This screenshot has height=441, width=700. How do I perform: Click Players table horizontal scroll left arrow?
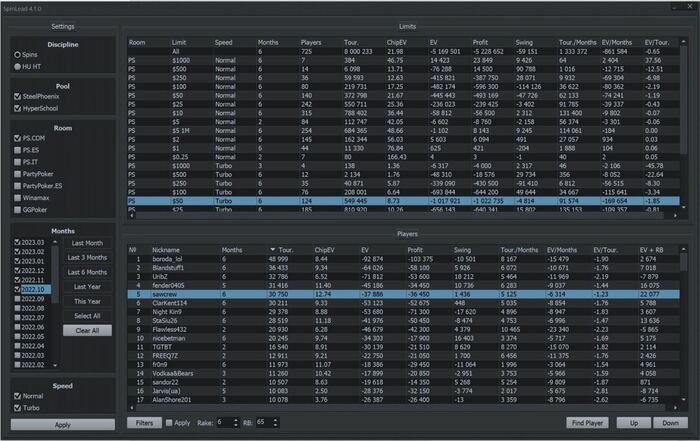pyautogui.click(x=131, y=408)
